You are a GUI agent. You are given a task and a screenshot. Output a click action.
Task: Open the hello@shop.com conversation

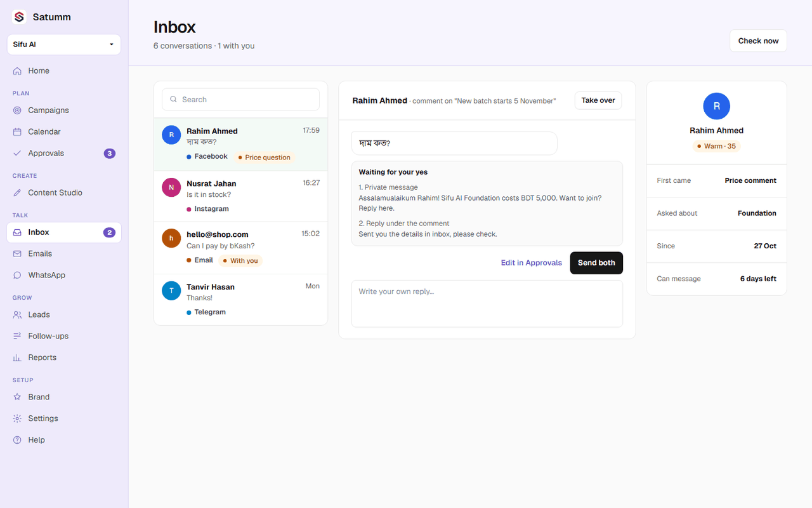(241, 248)
